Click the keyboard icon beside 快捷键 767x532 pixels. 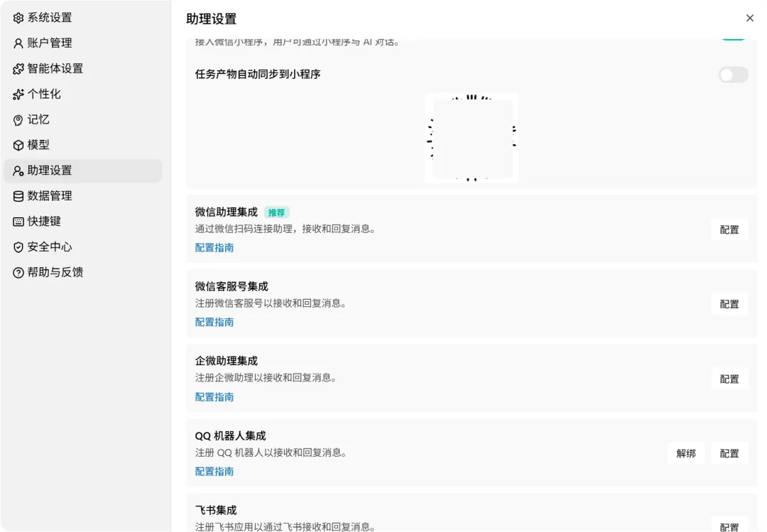tap(18, 222)
